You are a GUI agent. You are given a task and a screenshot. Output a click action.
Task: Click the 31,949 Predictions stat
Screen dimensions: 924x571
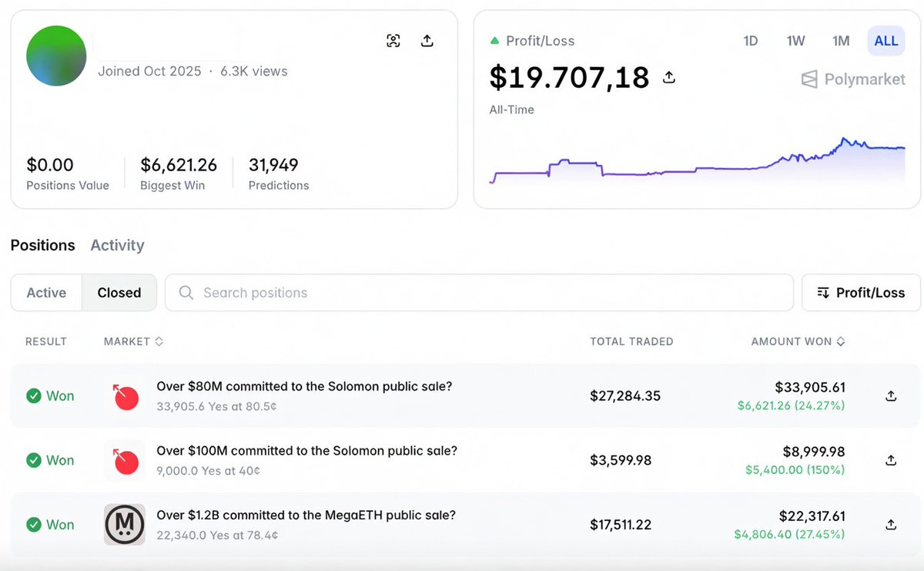[279, 173]
